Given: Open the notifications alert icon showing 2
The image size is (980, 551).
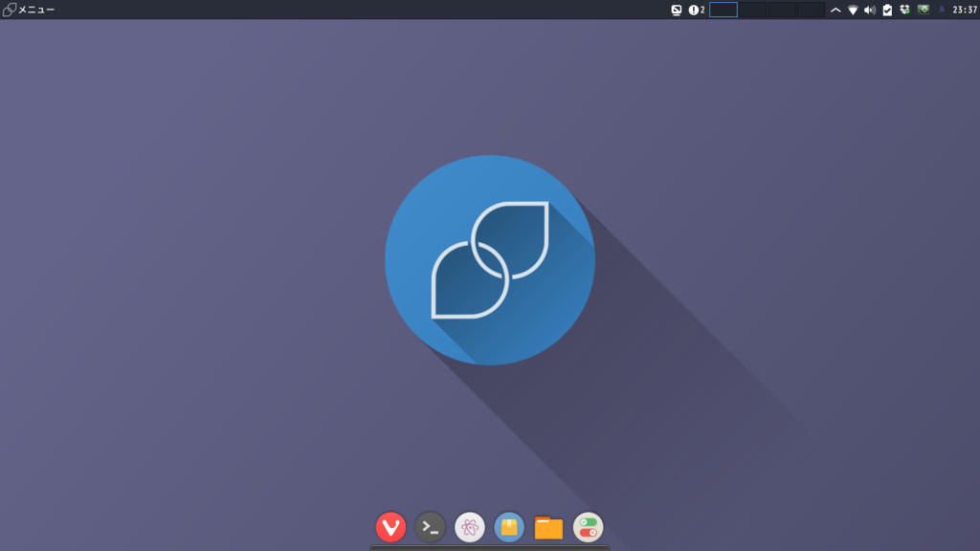Looking at the screenshot, I should coord(697,10).
